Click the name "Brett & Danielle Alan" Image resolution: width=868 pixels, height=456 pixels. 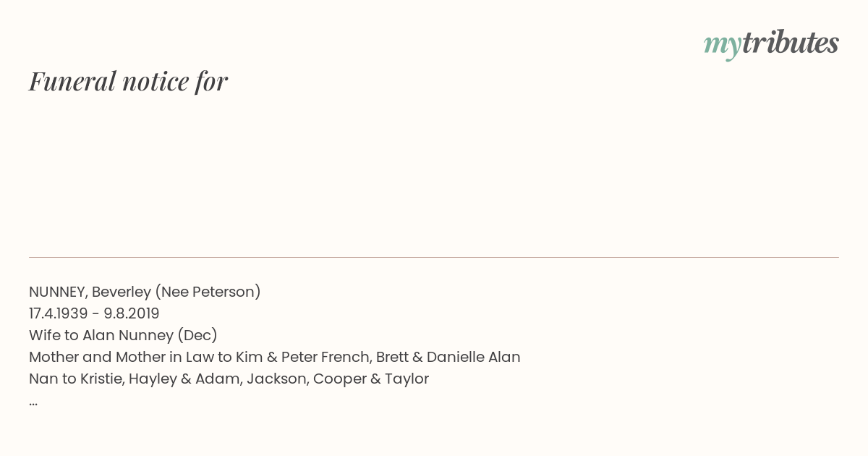(448, 357)
